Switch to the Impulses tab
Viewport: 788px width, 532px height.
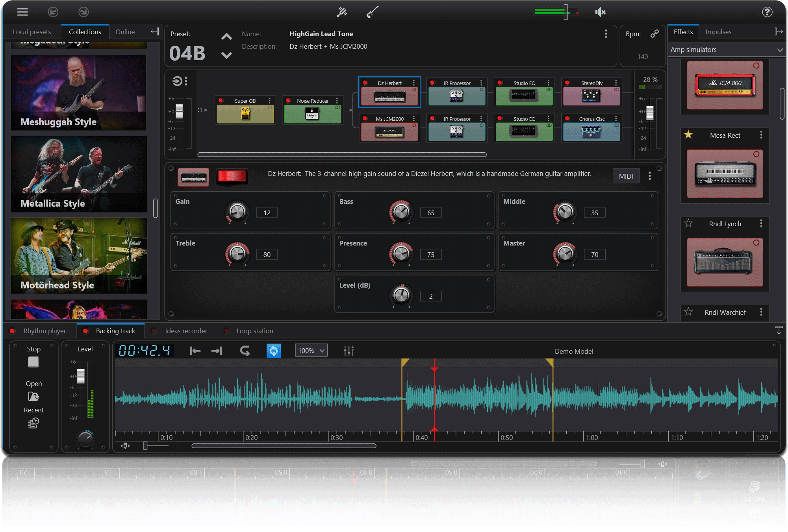point(718,32)
